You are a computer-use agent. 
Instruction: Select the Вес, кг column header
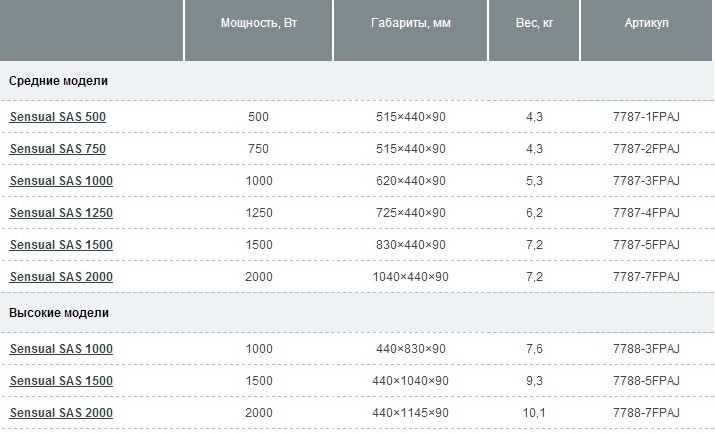pyautogui.click(x=534, y=23)
